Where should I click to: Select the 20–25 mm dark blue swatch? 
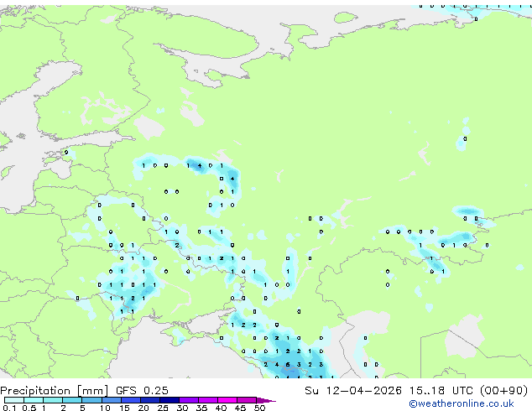click(149, 400)
